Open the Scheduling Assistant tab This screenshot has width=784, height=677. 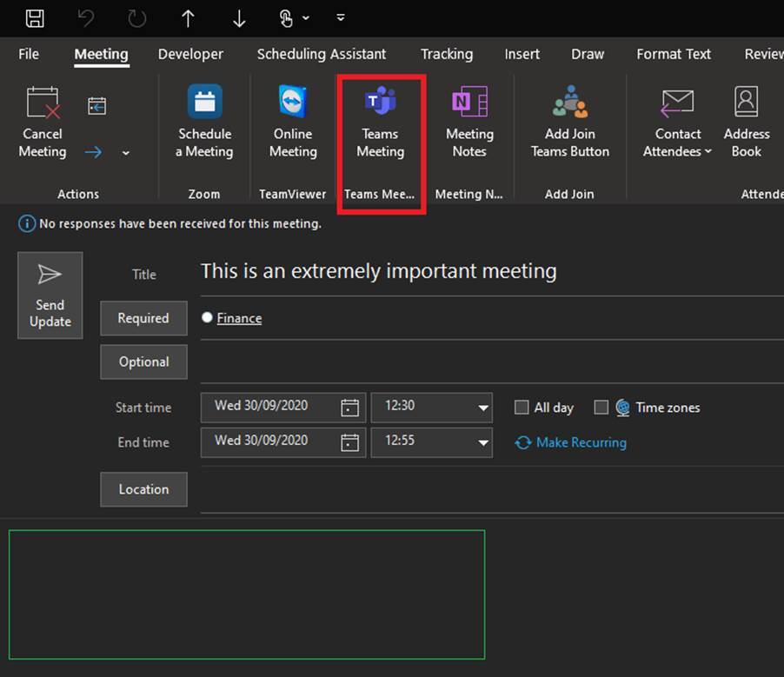pyautogui.click(x=322, y=54)
